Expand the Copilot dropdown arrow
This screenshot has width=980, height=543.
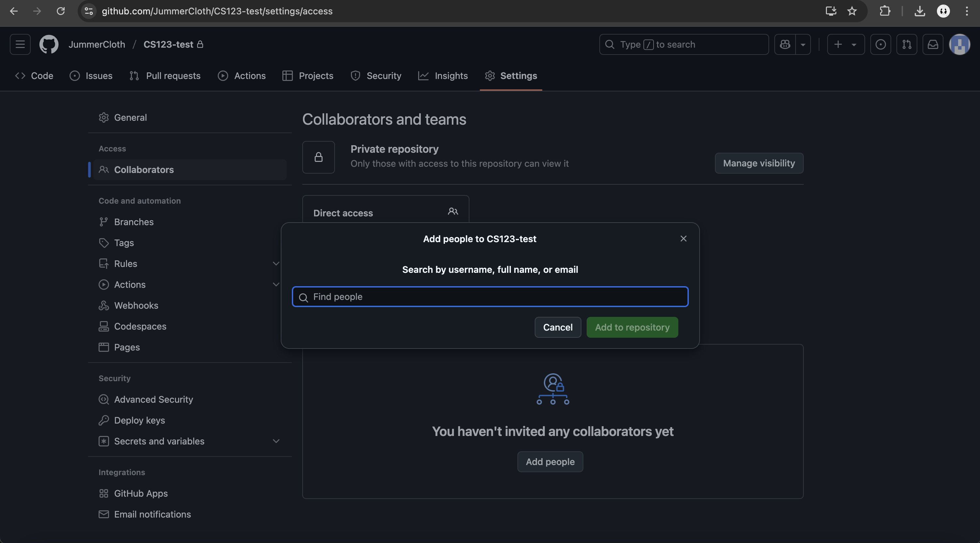[x=803, y=44]
